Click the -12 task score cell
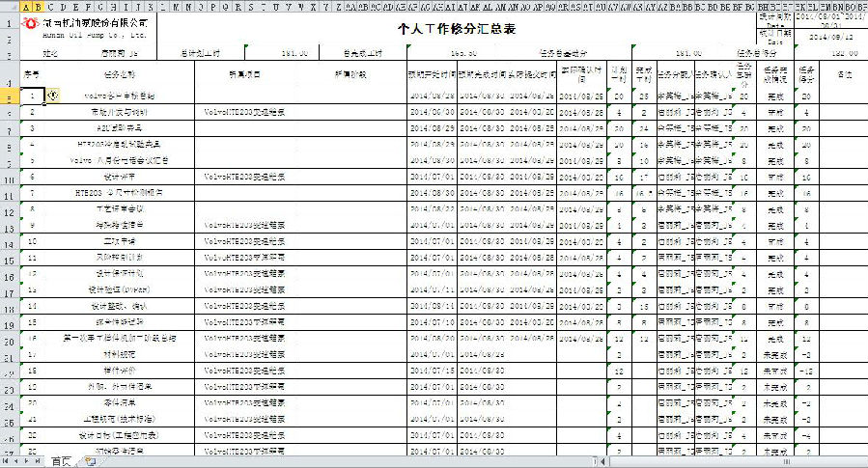Viewport: 868px width, 468px height. (x=806, y=371)
